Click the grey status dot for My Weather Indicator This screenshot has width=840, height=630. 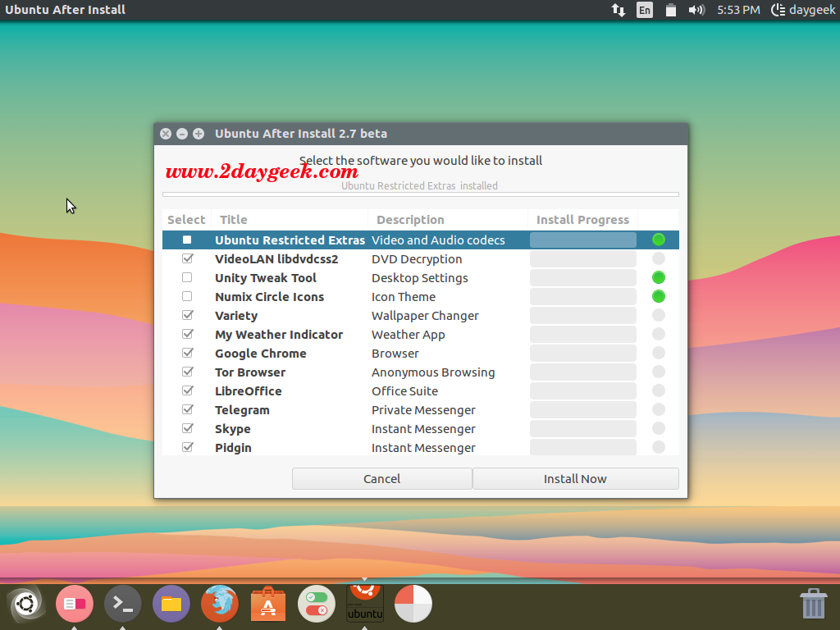pos(659,334)
